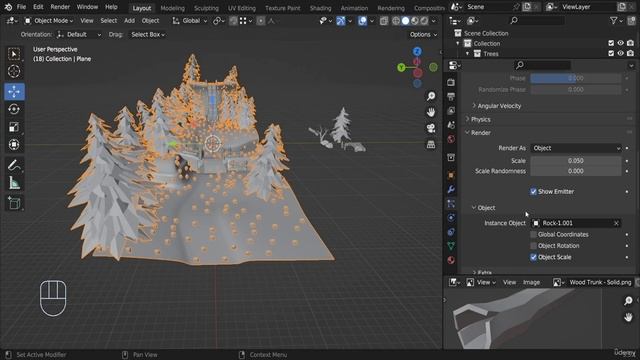640x360 pixels.
Task: Toggle the Show Emitter checkbox
Action: pyautogui.click(x=533, y=191)
